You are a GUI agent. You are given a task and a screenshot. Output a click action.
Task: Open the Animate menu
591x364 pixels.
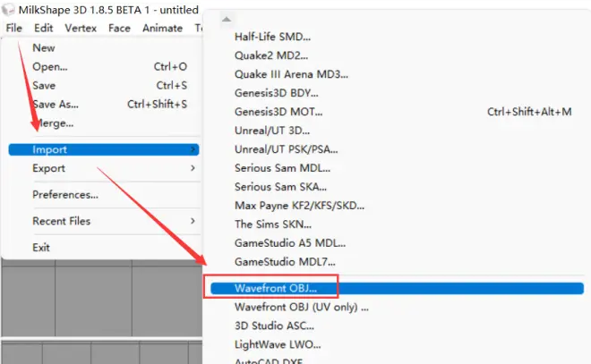pos(162,28)
